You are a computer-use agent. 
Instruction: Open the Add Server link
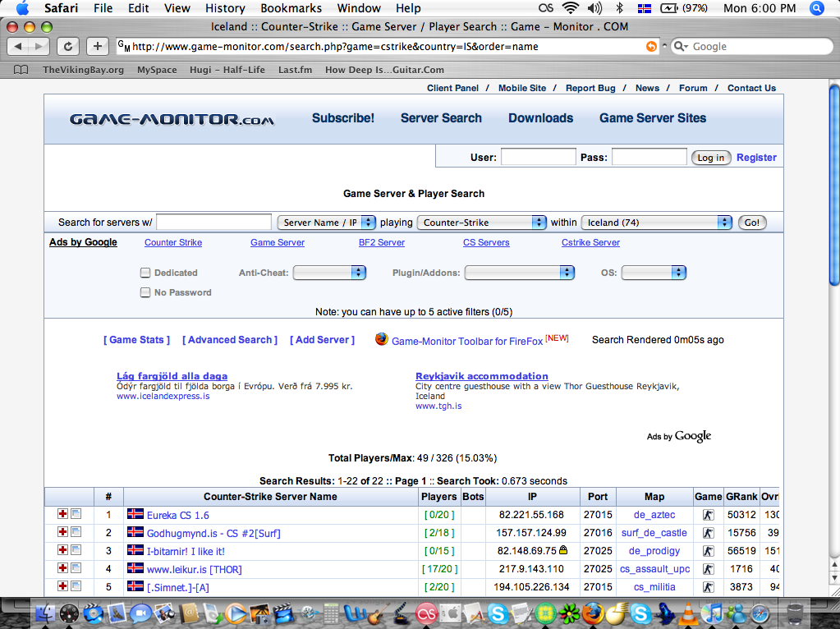tap(322, 340)
